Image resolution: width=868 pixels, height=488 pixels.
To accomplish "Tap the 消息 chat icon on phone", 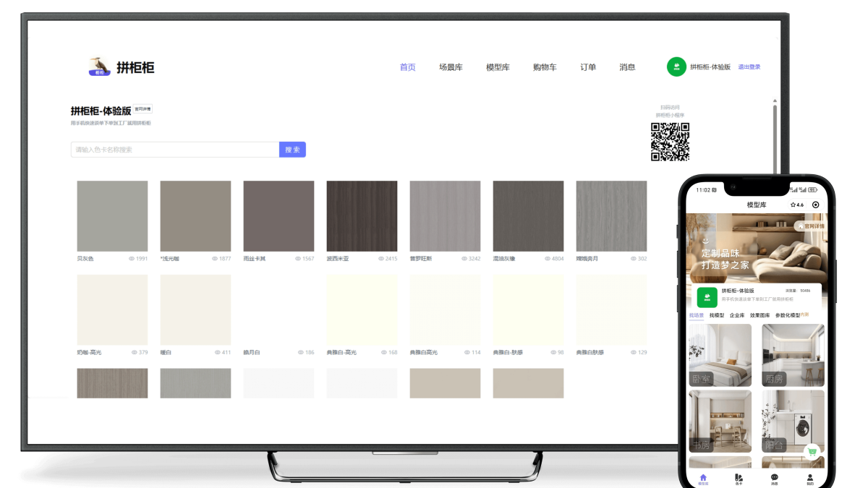I will click(x=774, y=478).
